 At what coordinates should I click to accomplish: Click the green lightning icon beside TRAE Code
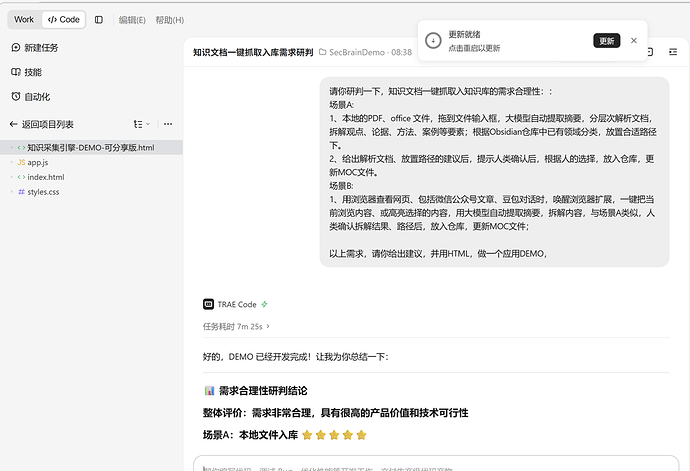(x=264, y=304)
